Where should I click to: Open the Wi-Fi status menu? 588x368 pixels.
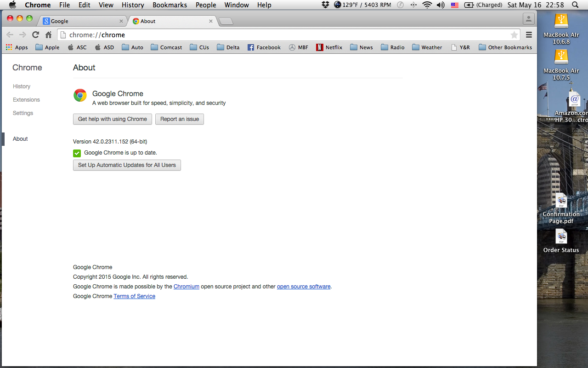tap(427, 5)
